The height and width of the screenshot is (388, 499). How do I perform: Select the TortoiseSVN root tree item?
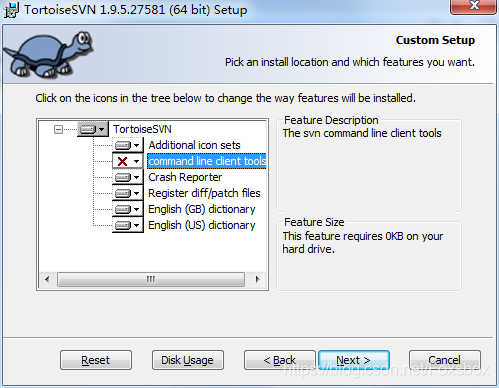[142, 129]
